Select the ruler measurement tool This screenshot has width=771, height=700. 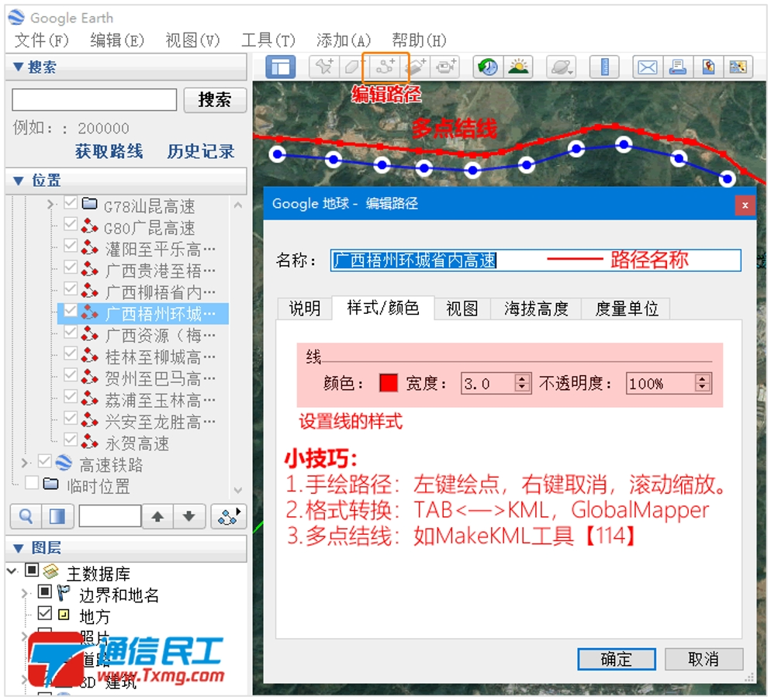(604, 67)
